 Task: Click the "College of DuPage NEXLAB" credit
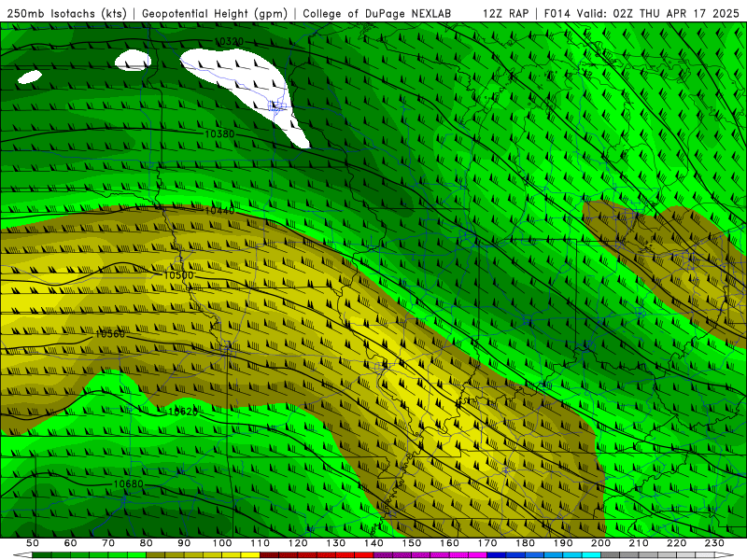pyautogui.click(x=377, y=14)
